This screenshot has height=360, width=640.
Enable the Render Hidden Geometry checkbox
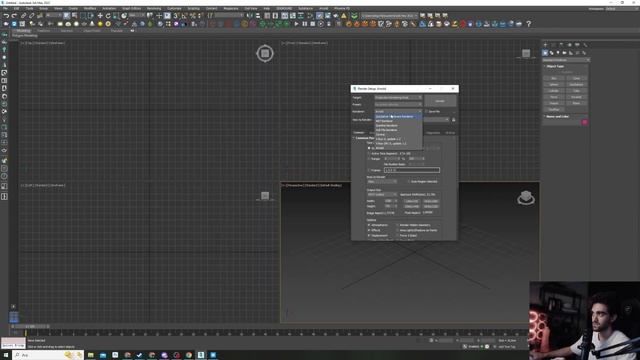397,225
